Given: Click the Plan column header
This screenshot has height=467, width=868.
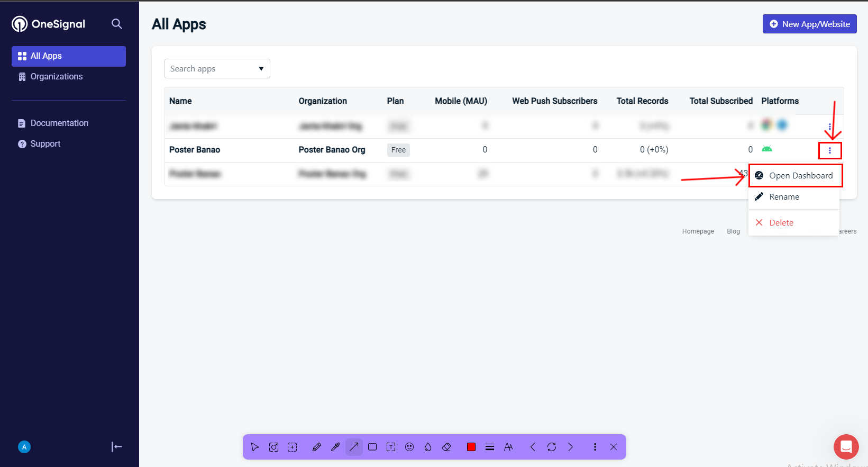Looking at the screenshot, I should coord(395,101).
